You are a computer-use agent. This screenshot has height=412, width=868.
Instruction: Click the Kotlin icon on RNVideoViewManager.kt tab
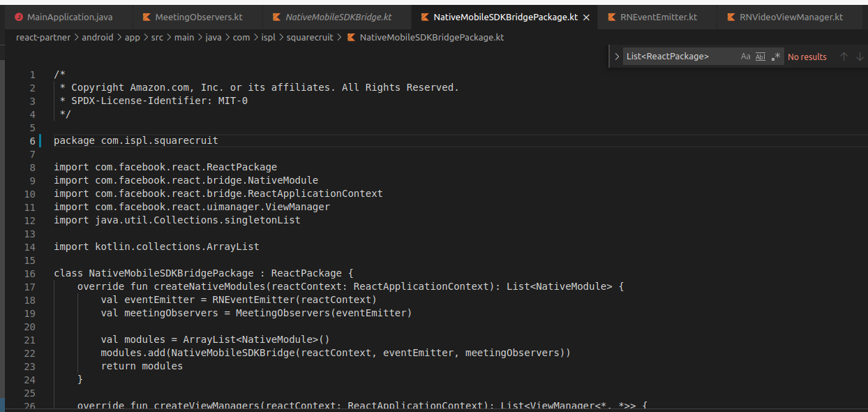[x=731, y=17]
